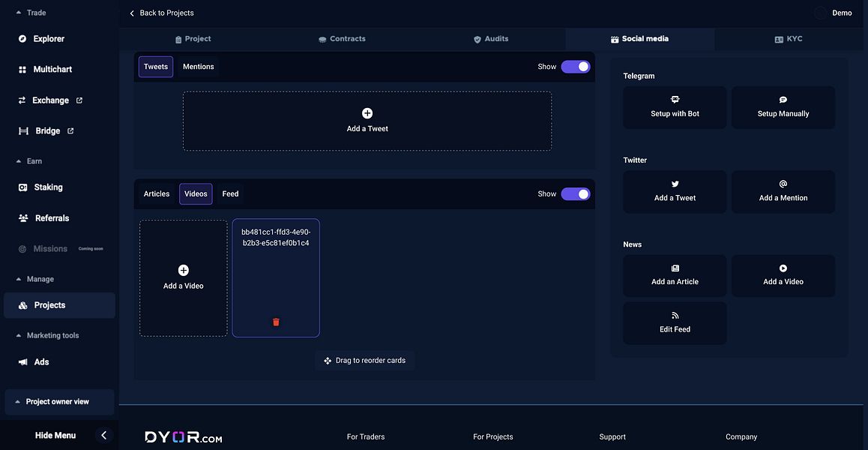The height and width of the screenshot is (450, 868).
Task: Select the Videos sub-tab
Action: click(x=196, y=194)
